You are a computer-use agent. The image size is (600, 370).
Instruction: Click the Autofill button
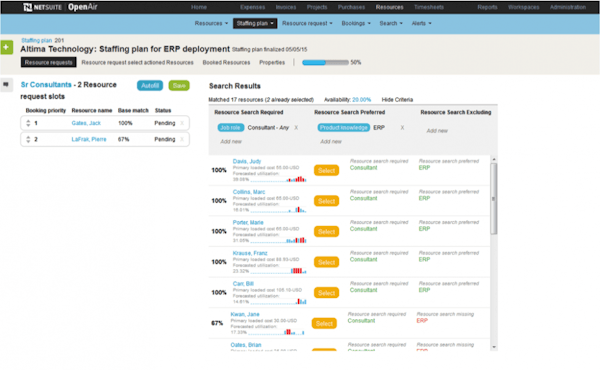[x=150, y=86]
